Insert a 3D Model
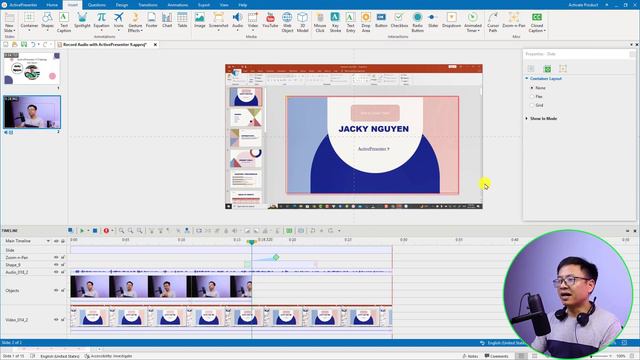This screenshot has height=360, width=640. pos(302,22)
